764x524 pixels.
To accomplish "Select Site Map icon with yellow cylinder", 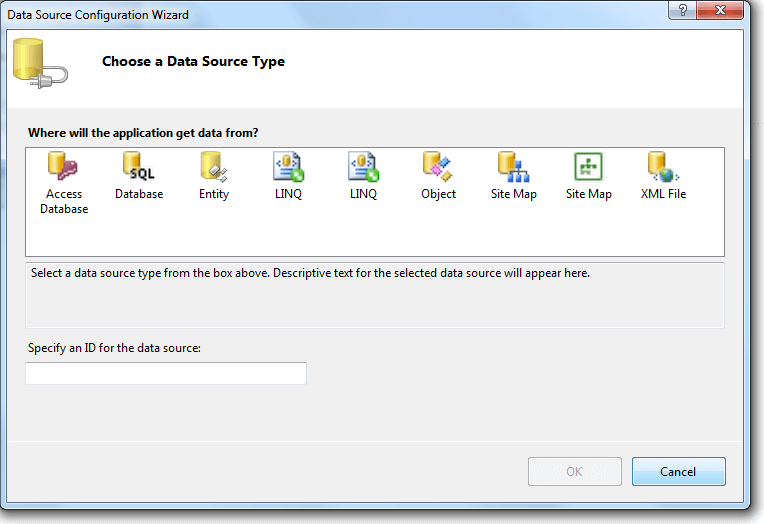I will (x=513, y=167).
